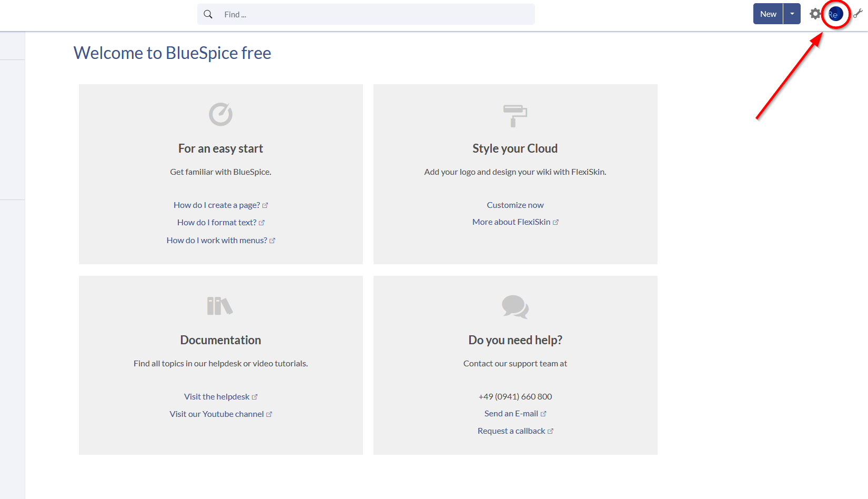Click the wrench page tools icon
868x499 pixels.
click(857, 14)
